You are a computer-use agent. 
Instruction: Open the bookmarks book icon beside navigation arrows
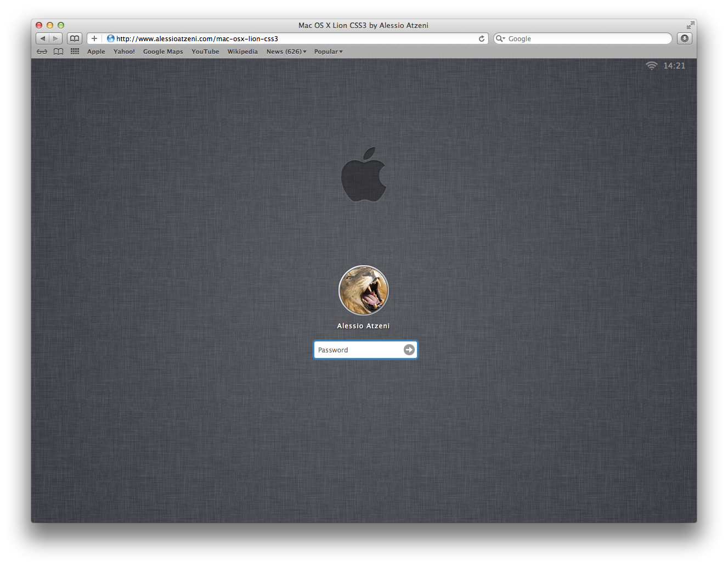point(75,38)
